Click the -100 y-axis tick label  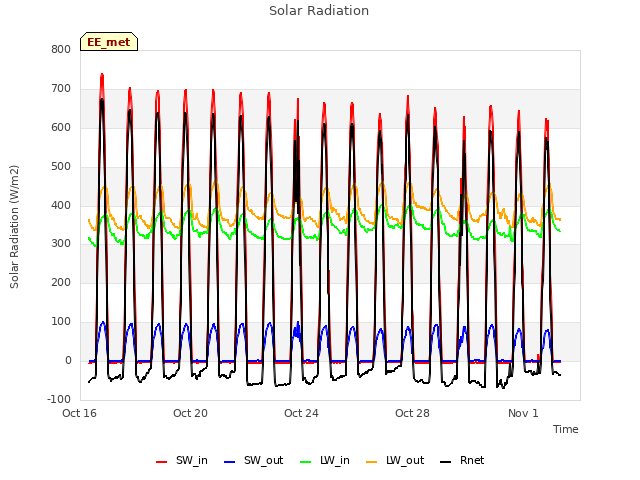coord(59,399)
